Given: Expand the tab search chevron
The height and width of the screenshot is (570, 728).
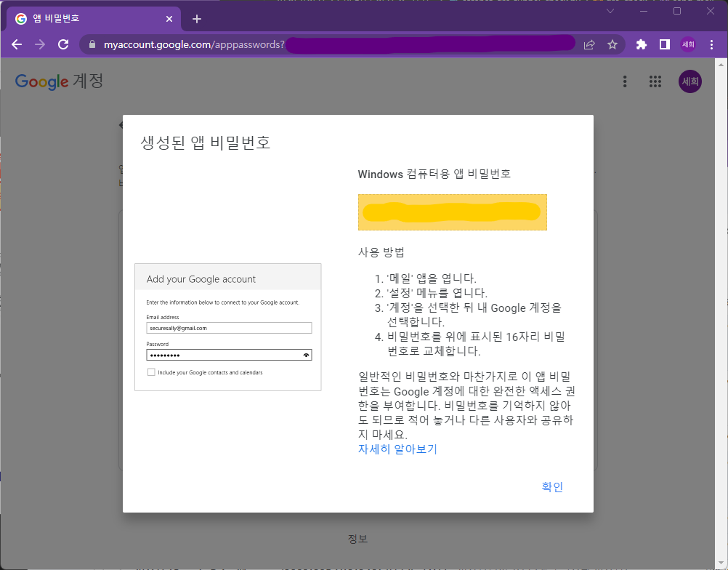Looking at the screenshot, I should [x=610, y=11].
